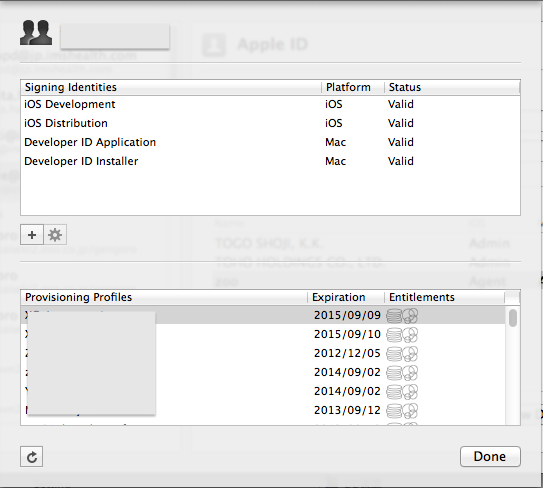
Task: Click the entitlements icons for the 2015/09/10 profile
Action: pos(402,335)
